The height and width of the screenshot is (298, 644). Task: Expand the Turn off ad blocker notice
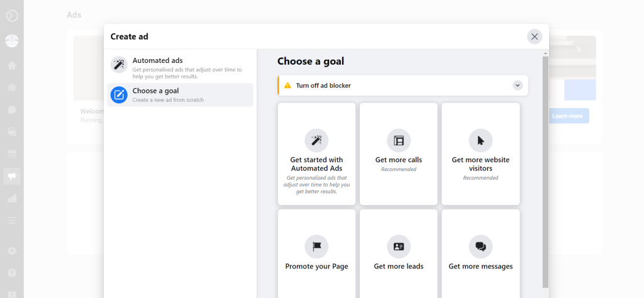point(518,86)
